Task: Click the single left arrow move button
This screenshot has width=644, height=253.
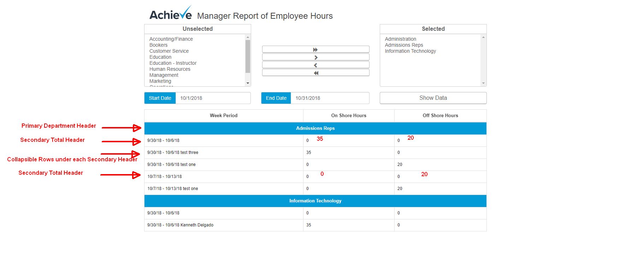Action: (x=315, y=65)
